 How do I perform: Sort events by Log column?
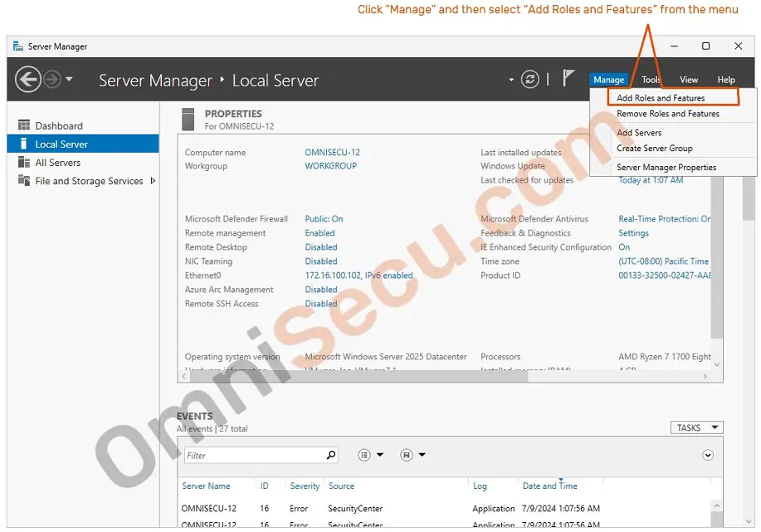480,486
